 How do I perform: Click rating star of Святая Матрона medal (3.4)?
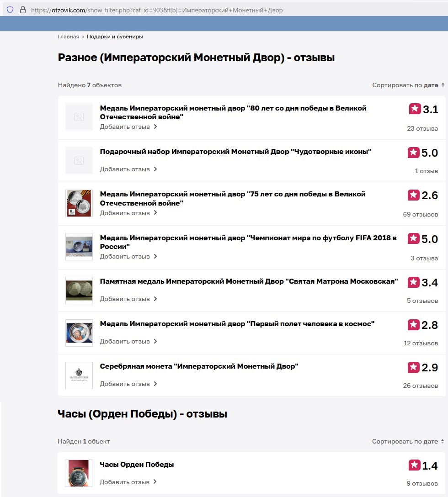tap(413, 282)
